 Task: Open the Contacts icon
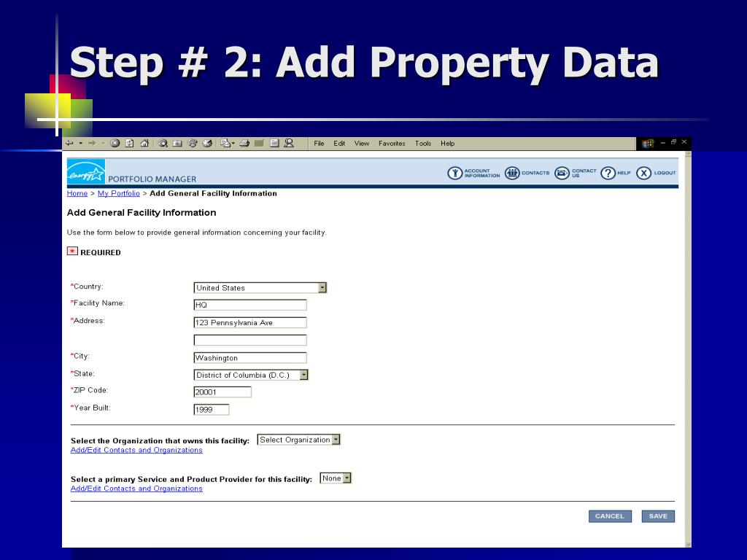(x=512, y=174)
